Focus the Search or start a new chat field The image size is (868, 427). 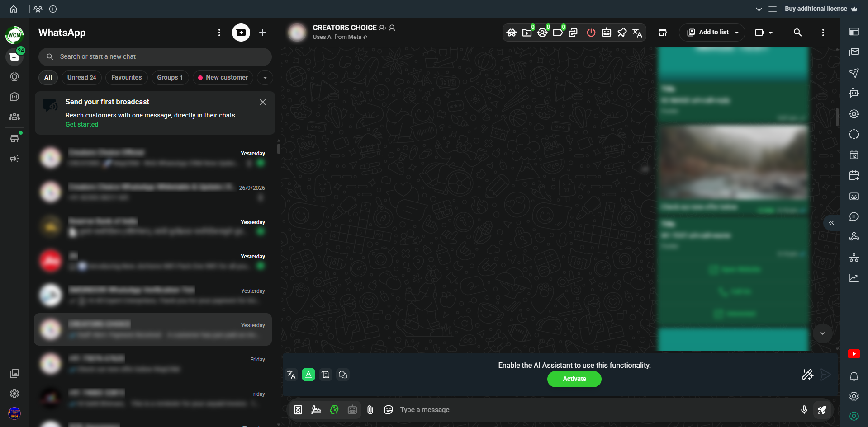[x=155, y=57]
